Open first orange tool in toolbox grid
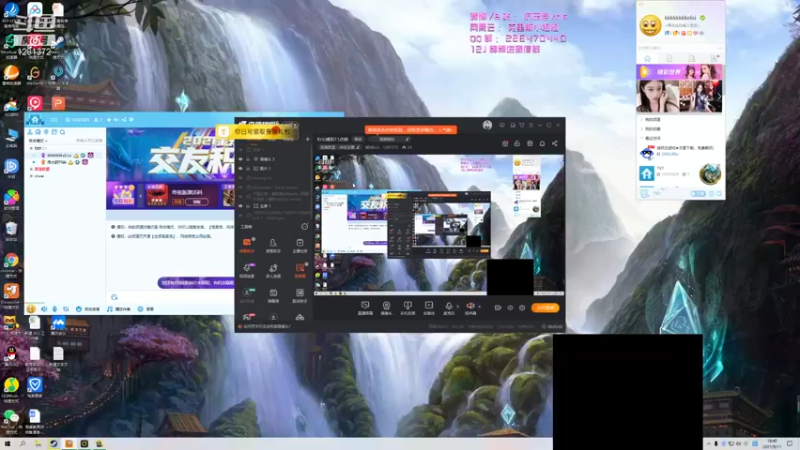The width and height of the screenshot is (800, 450). click(x=247, y=245)
